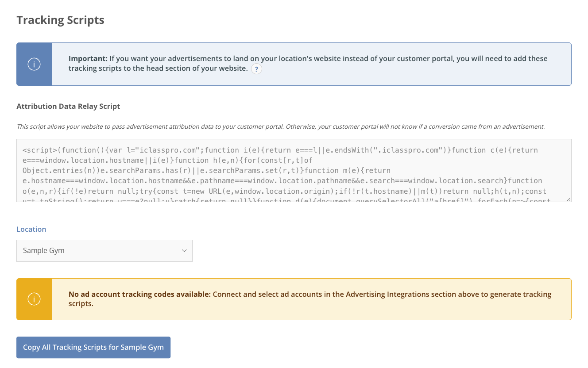Click Copy All Tracking Scripts for Sample Gym

point(93,348)
